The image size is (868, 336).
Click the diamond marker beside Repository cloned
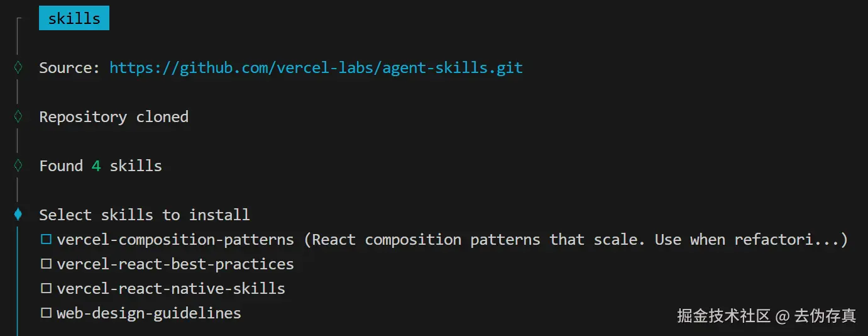click(18, 116)
